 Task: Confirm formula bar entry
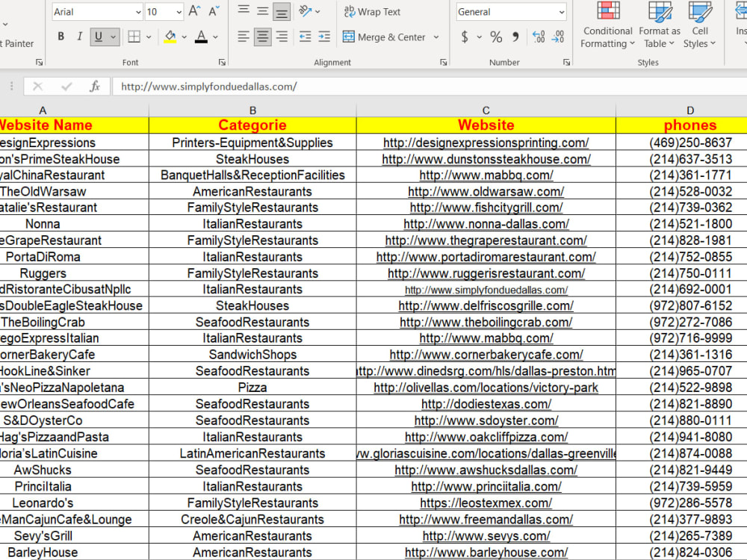[66, 86]
